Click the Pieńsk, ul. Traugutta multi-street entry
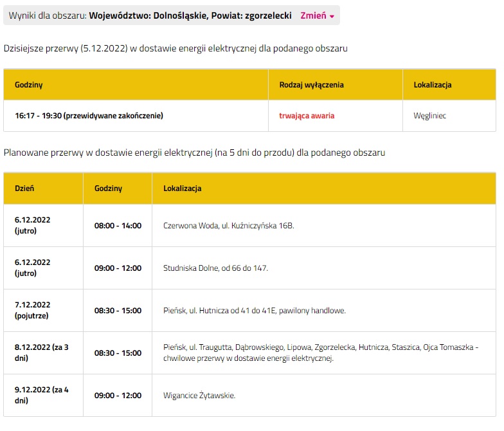Screen dimensions: 504x431 [x=321, y=353]
